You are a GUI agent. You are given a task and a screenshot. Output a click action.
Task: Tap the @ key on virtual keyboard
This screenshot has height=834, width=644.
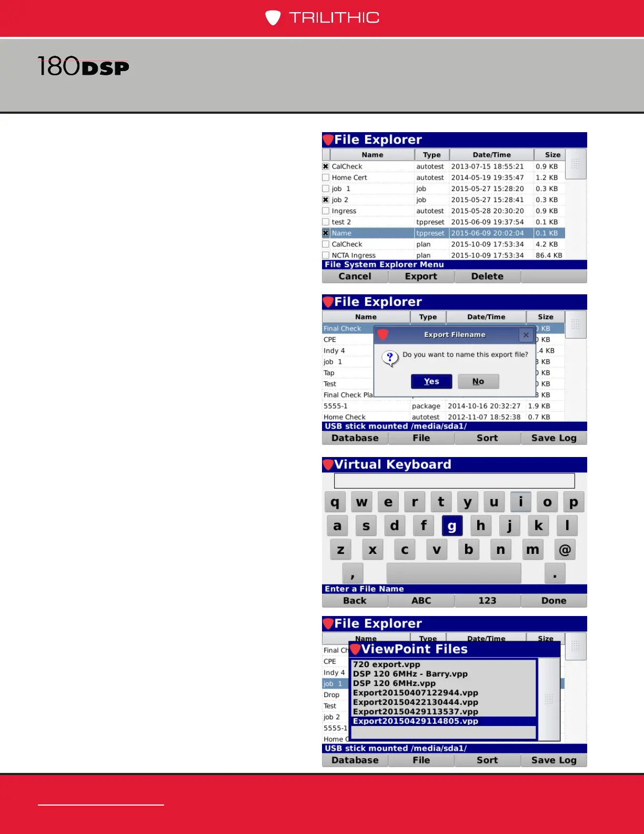565,550
